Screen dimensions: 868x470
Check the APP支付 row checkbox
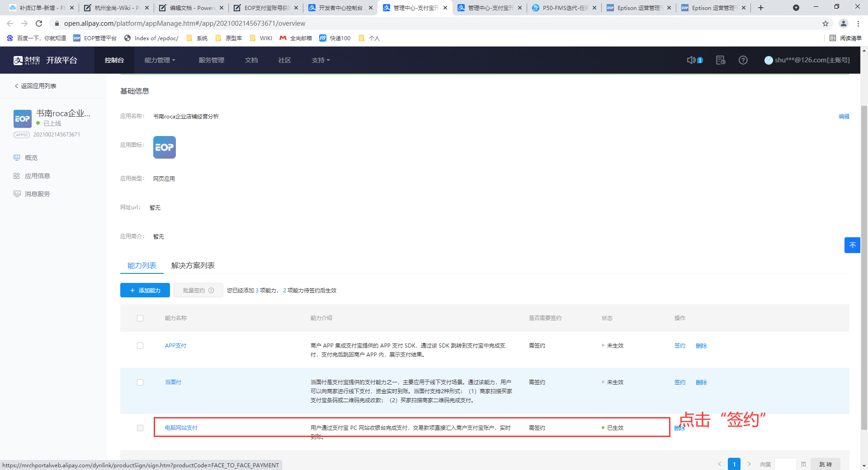click(x=140, y=346)
